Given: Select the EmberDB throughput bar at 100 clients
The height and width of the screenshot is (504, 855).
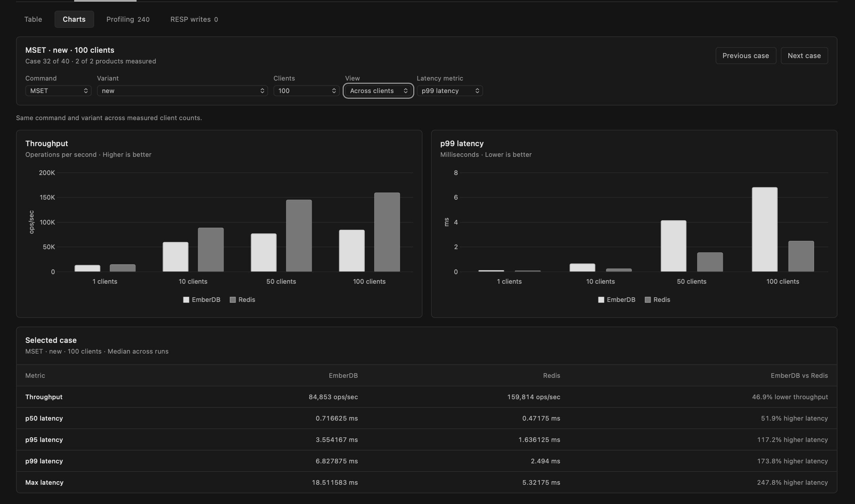Looking at the screenshot, I should 352,251.
